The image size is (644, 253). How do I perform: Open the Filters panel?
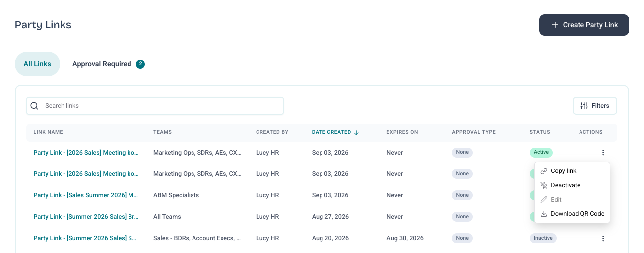pos(594,106)
